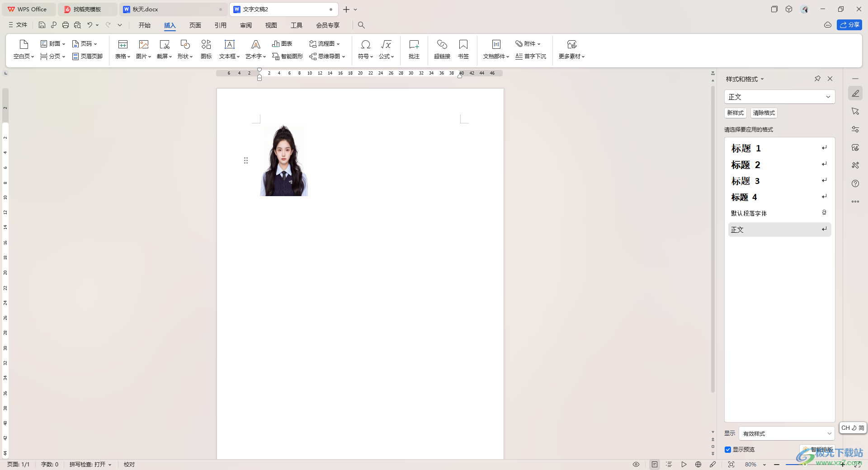Insert a chart (图表)
The image size is (868, 470).
(282, 44)
